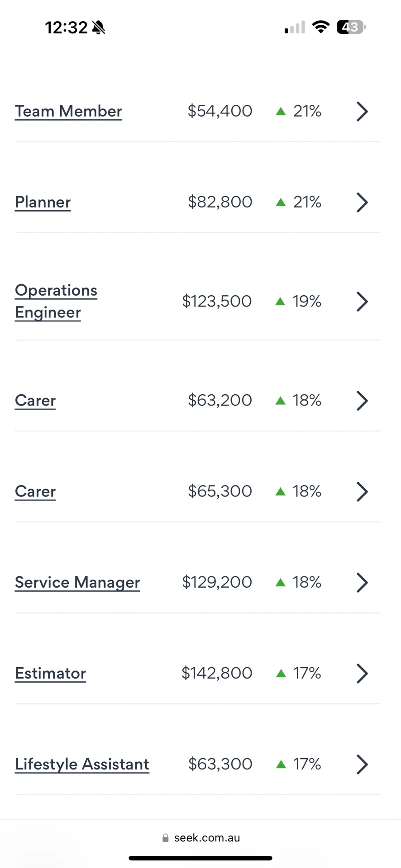The width and height of the screenshot is (401, 868).
Task: Tap the chevron arrow in Planner row
Action: [362, 202]
